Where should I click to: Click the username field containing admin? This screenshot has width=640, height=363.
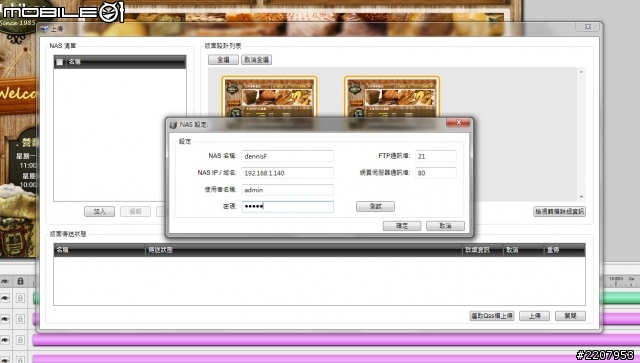[287, 190]
